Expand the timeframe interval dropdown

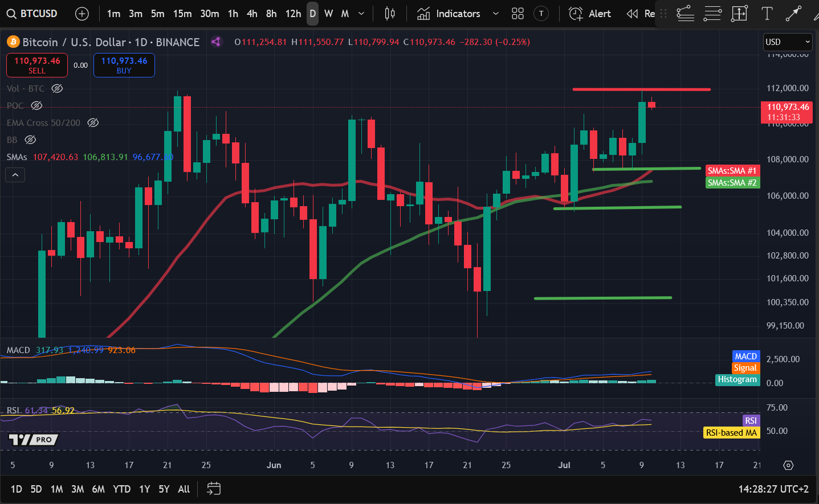pyautogui.click(x=361, y=14)
